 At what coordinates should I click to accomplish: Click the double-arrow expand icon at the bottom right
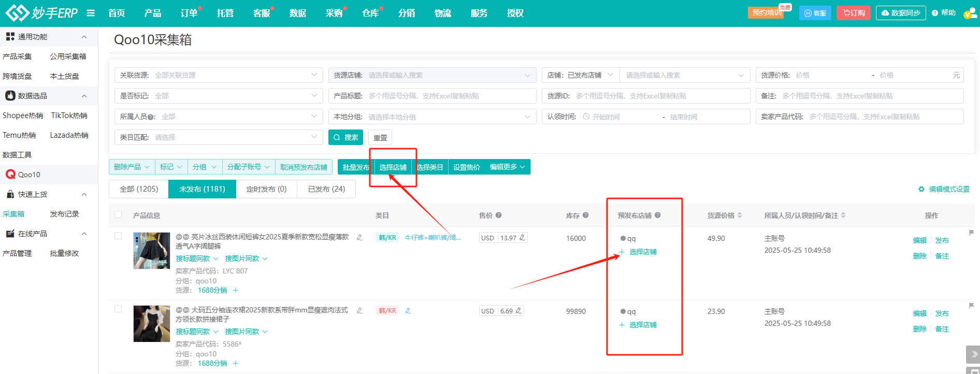(973, 354)
